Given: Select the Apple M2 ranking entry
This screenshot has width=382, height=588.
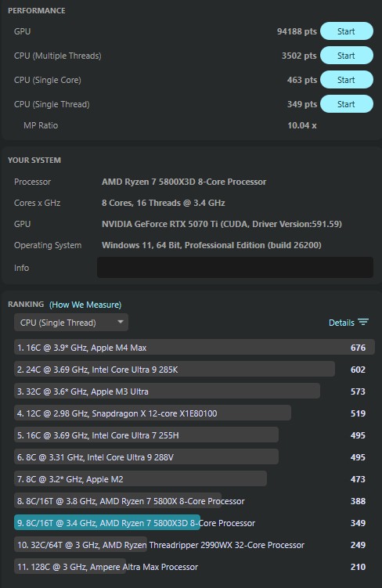Looking at the screenshot, I should pos(194,479).
